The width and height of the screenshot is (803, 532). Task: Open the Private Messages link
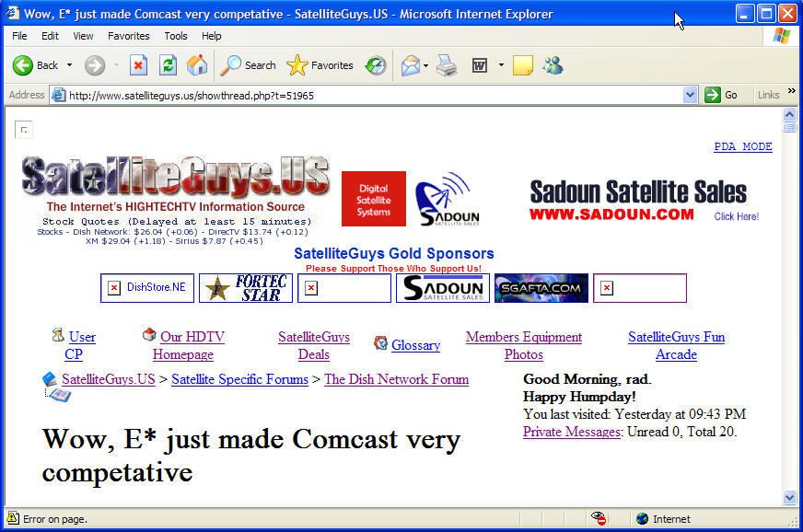pos(573,432)
